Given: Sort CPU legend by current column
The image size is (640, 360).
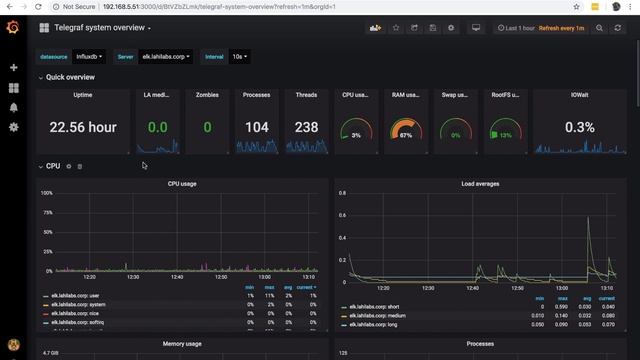Looking at the screenshot, I should tap(306, 287).
